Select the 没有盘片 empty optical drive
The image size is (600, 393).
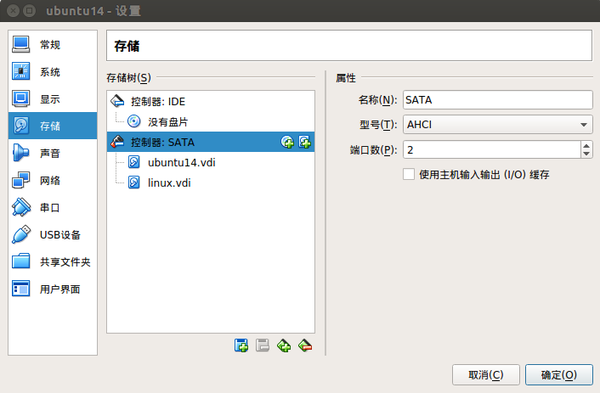click(x=210, y=122)
